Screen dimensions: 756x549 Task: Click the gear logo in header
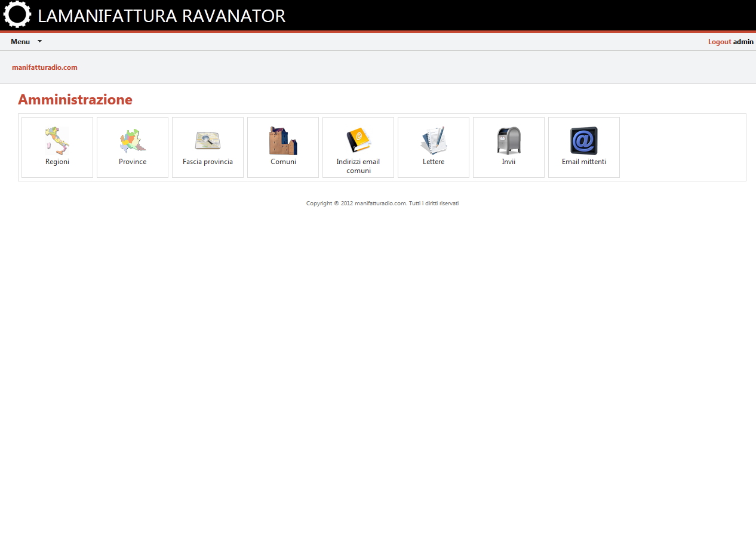17,14
